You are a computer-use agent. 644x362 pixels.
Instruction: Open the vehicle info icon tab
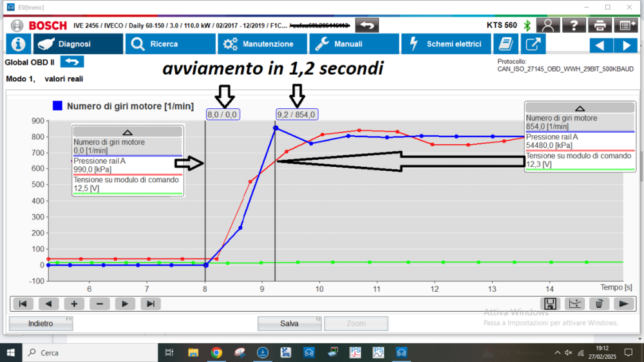coord(19,44)
